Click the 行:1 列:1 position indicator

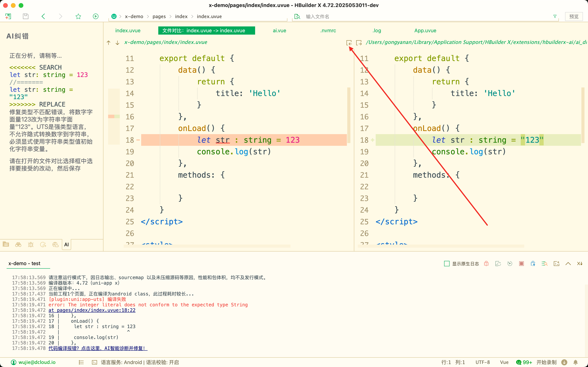click(453, 362)
